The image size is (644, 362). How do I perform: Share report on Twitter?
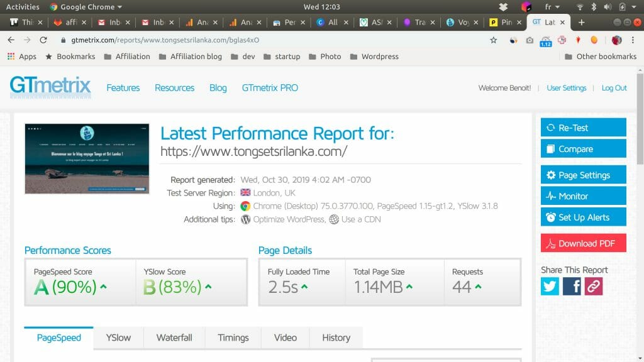click(550, 287)
